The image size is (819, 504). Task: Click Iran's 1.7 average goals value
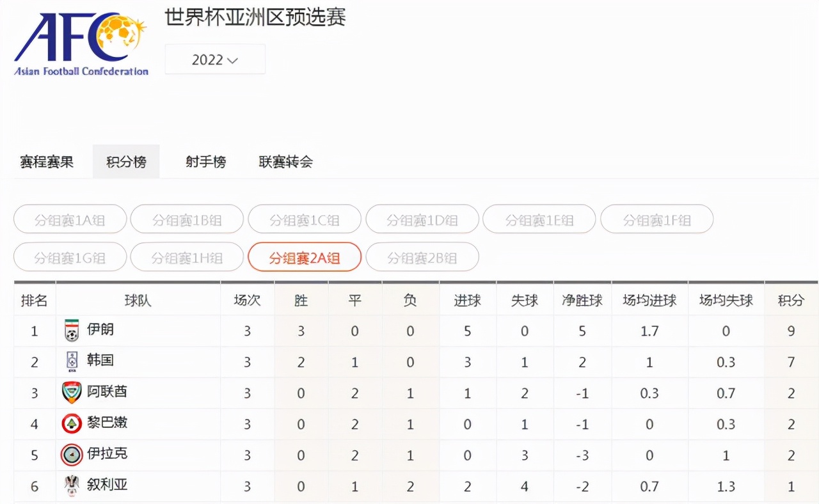(649, 331)
